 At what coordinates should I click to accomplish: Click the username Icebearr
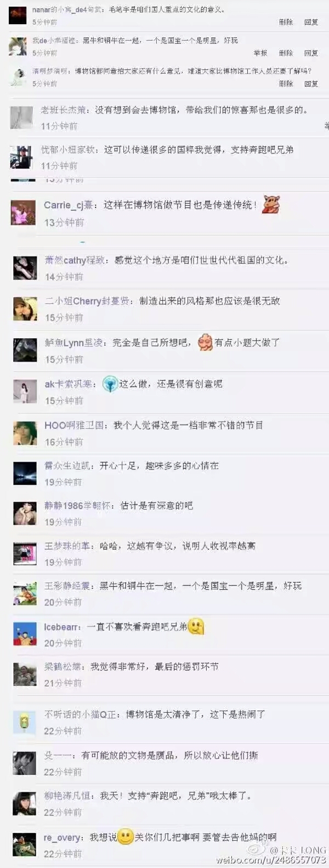[x=62, y=627]
